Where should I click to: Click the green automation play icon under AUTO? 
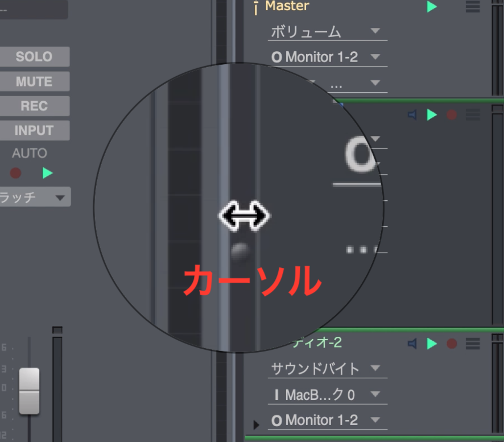(48, 173)
